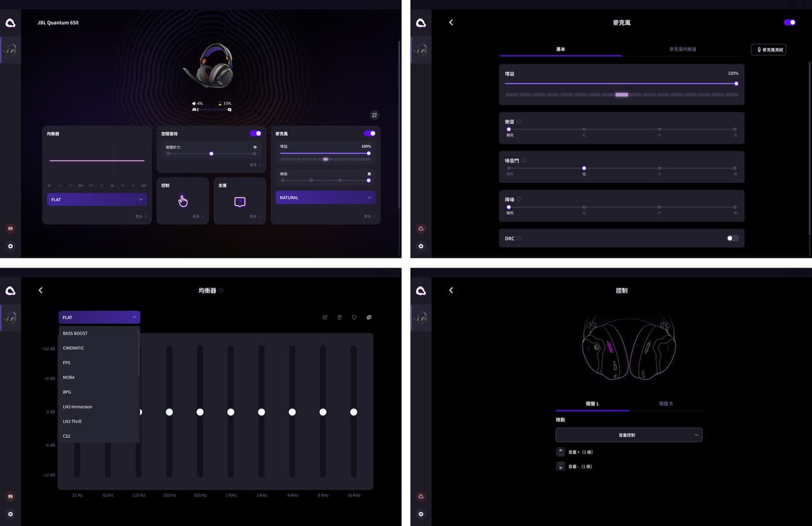
Task: Expand 更多 in the dashboard 麥克風 card
Action: 369,217
